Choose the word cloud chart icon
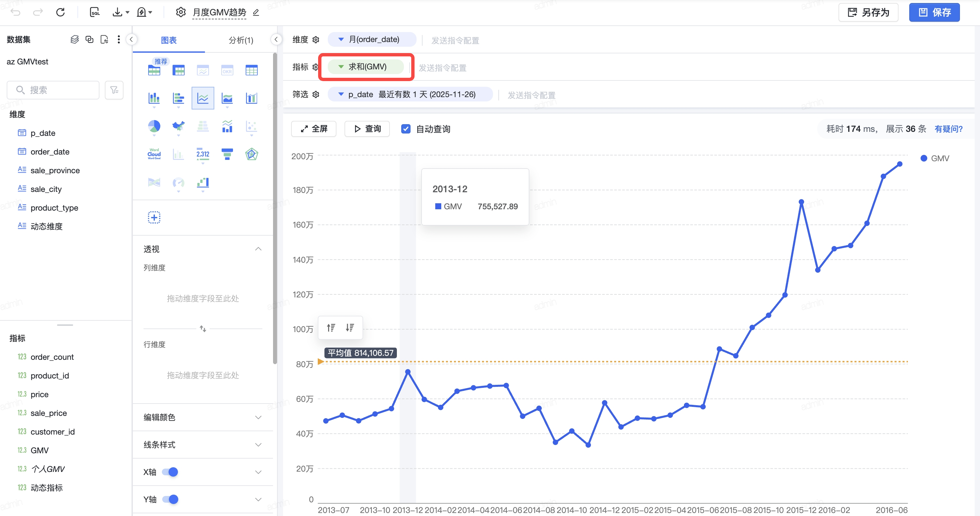Screen dimensions: 980x516 tap(154, 154)
